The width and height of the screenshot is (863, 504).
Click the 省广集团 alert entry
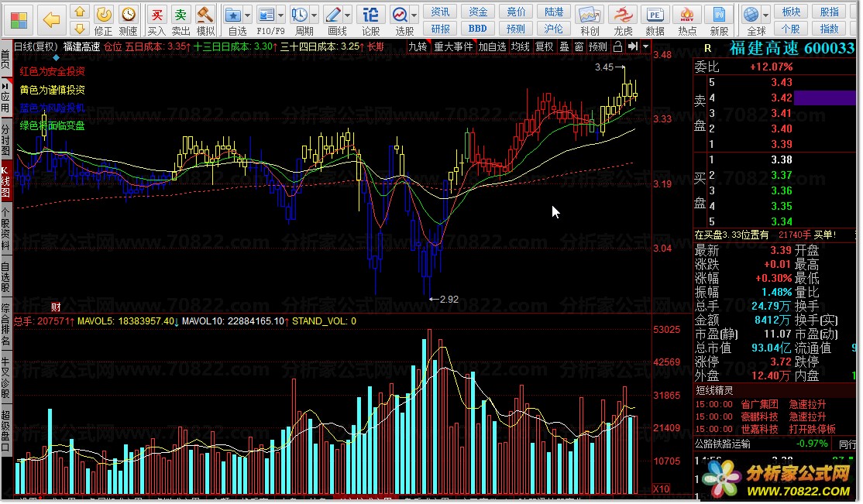759,404
